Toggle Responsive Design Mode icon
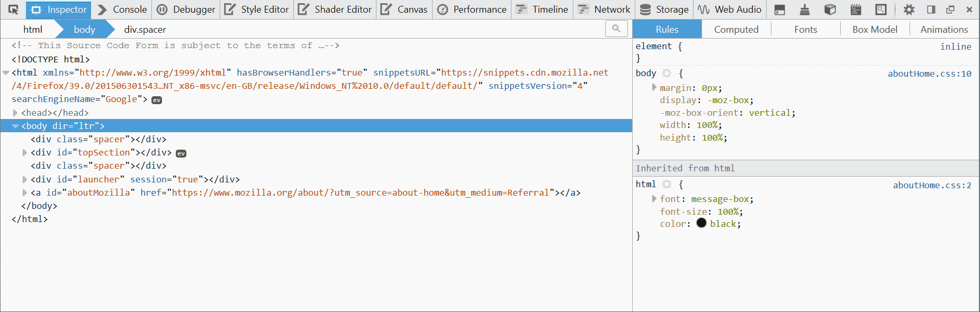 tap(881, 10)
